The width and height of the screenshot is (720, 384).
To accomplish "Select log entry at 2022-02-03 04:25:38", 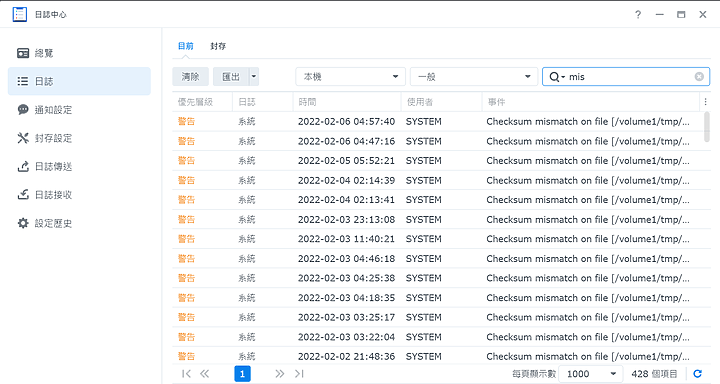I will tap(438, 278).
